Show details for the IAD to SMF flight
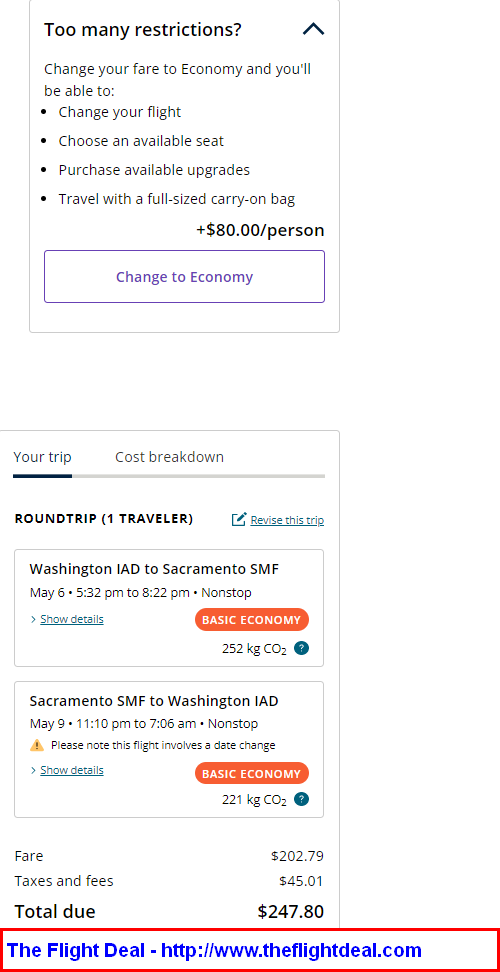The width and height of the screenshot is (500, 972). coord(72,619)
